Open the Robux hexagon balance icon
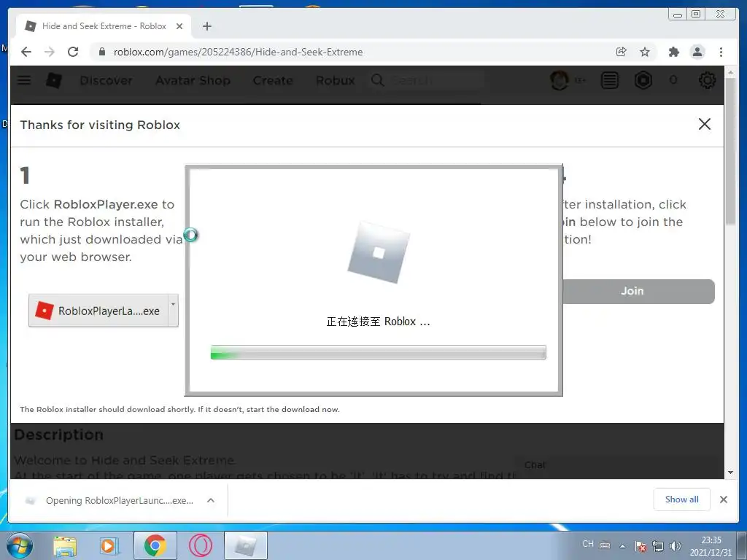 [643, 80]
